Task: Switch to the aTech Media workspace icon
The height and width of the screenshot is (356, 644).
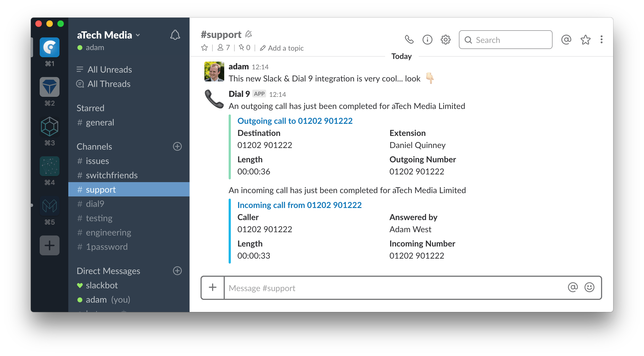Action: coord(50,47)
